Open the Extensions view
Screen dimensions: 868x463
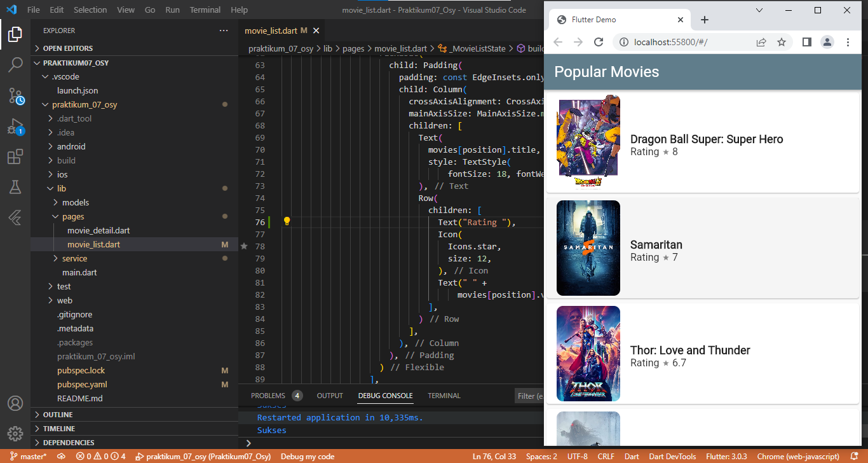click(15, 157)
